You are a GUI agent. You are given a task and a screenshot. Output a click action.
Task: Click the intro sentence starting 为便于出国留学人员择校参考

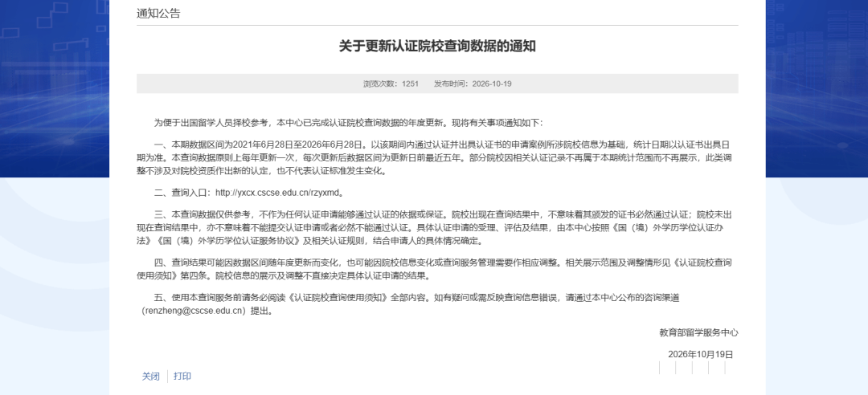[x=349, y=123]
